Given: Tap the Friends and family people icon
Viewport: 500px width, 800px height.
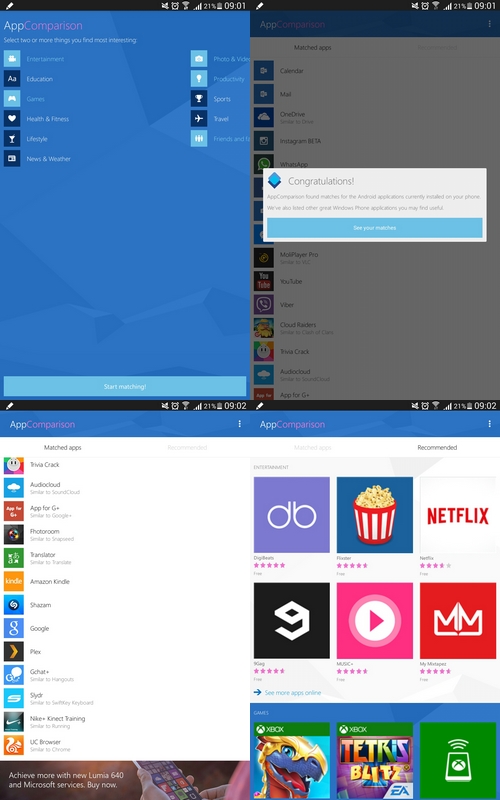Looking at the screenshot, I should tap(199, 139).
